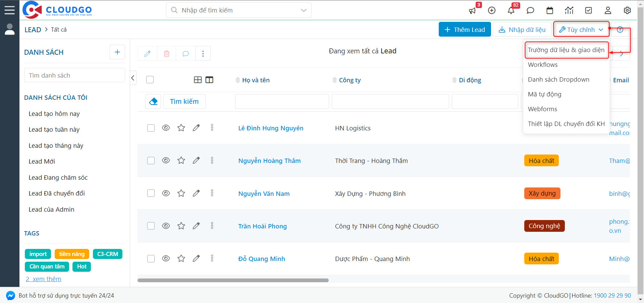This screenshot has width=644, height=303.
Task: Collapse the lead list filter panel chevron
Action: (x=133, y=78)
